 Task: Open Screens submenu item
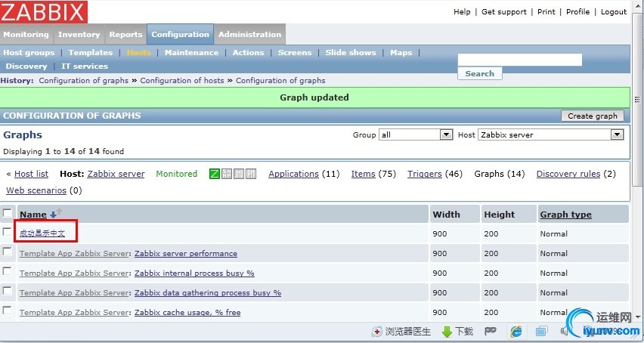pos(295,53)
